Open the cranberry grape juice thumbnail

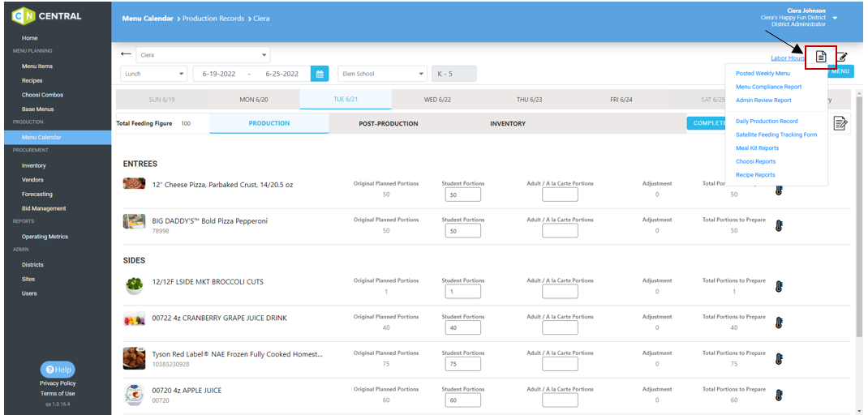tap(134, 319)
